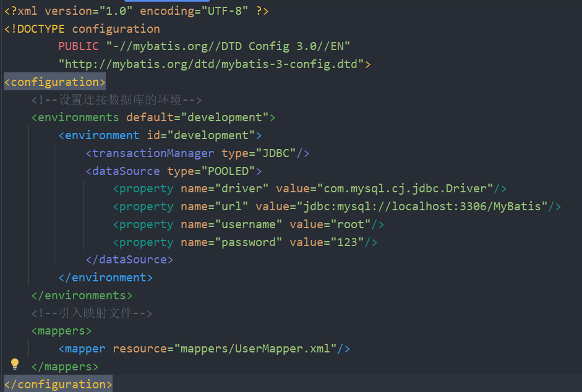Viewport: 582px width, 392px height.
Task: Click the "-//mybatis.org//DTD Config 3.0//EN" string
Action: pyautogui.click(x=228, y=46)
